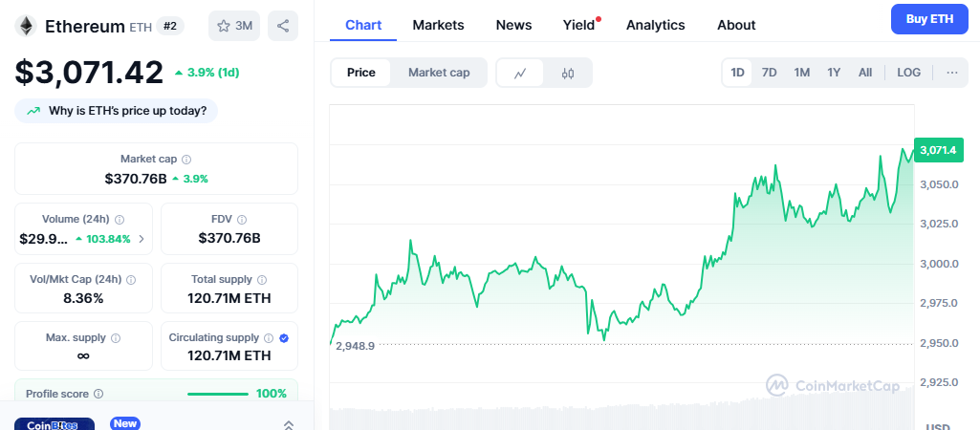Click the Market cap info icon
Viewport: 980px width, 430px height.
coord(186,160)
